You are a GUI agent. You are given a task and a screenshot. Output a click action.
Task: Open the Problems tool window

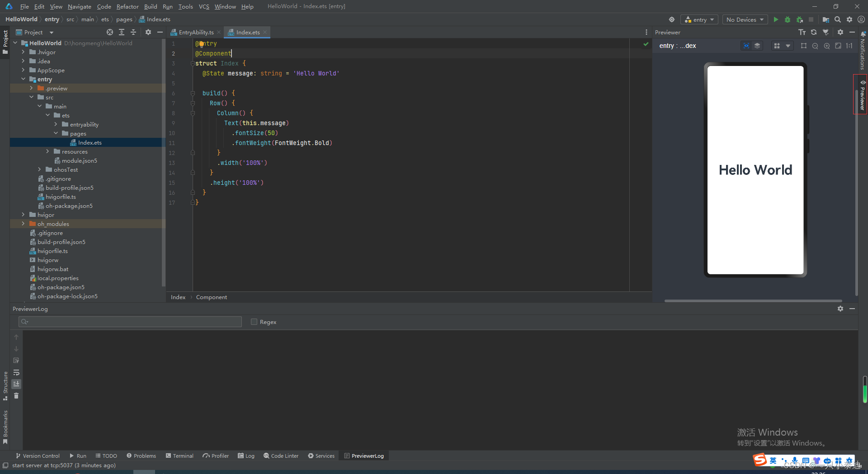point(142,455)
